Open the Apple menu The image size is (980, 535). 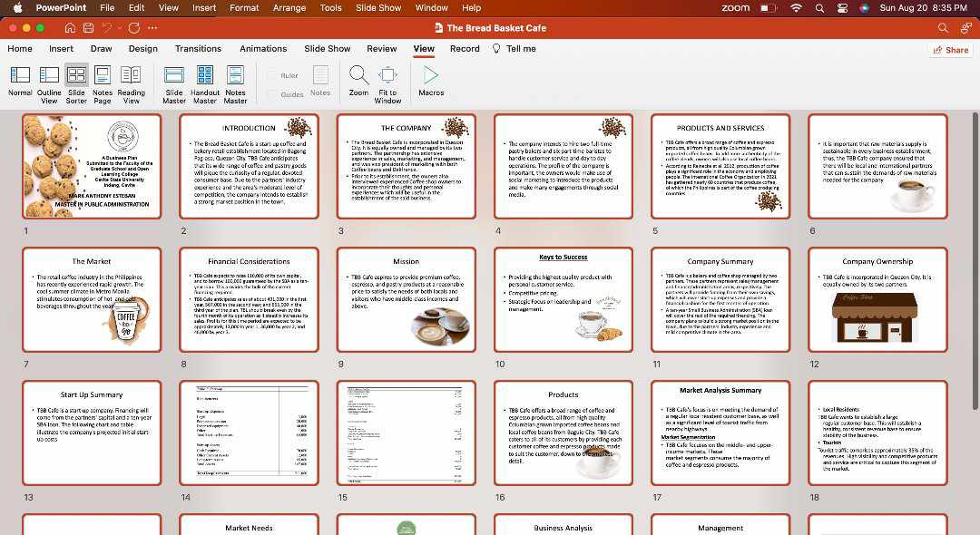[17, 7]
